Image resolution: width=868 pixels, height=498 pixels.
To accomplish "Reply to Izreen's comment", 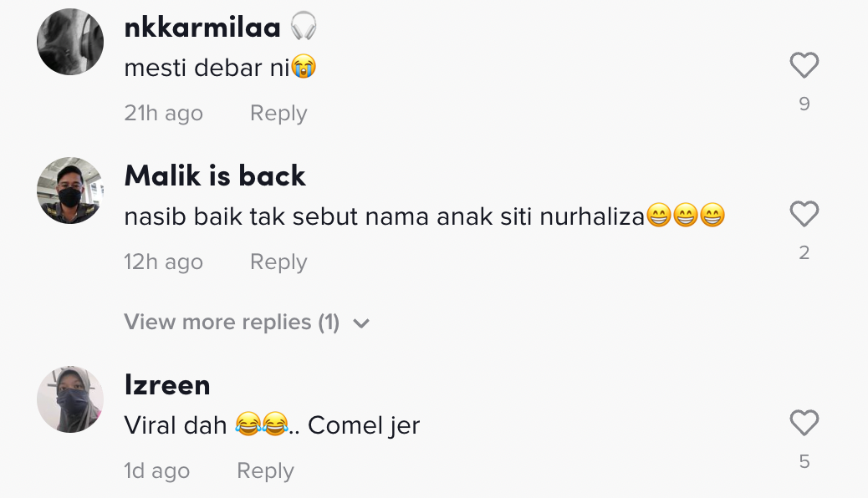I will 265,471.
